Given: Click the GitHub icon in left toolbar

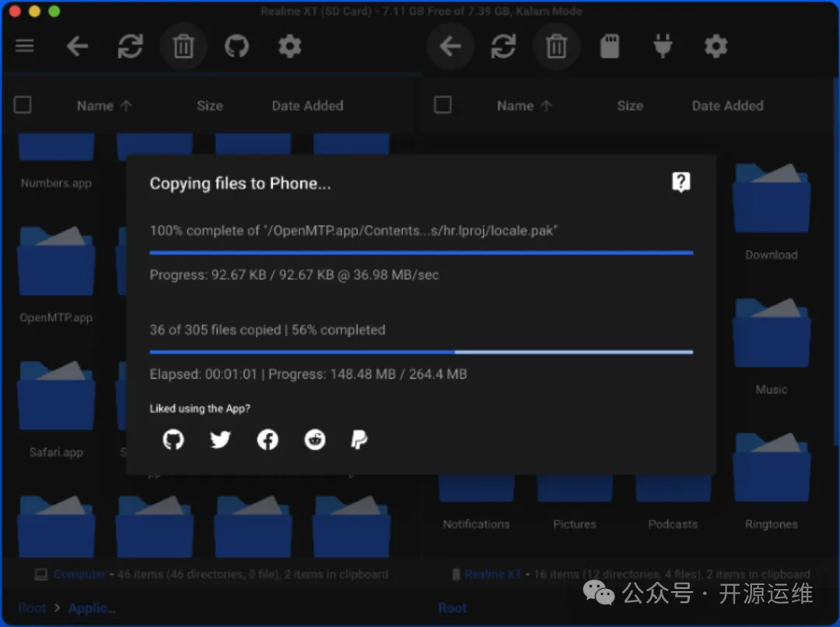Looking at the screenshot, I should pyautogui.click(x=236, y=47).
